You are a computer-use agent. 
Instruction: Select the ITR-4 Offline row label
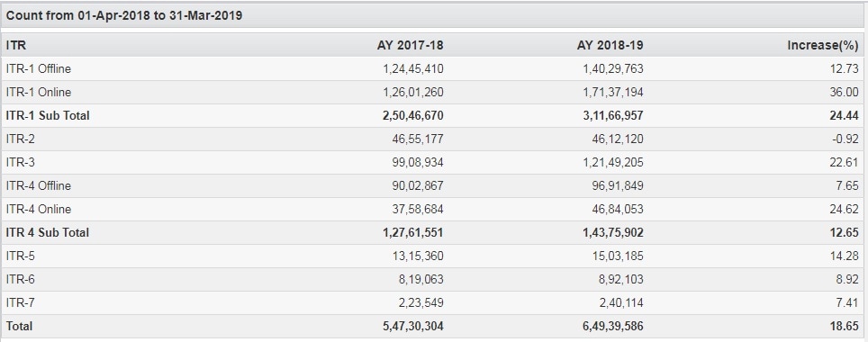point(38,186)
